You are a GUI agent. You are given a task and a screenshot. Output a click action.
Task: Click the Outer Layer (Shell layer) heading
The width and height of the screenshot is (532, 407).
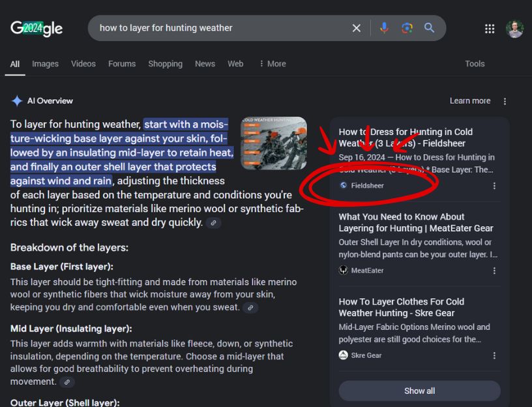point(65,402)
